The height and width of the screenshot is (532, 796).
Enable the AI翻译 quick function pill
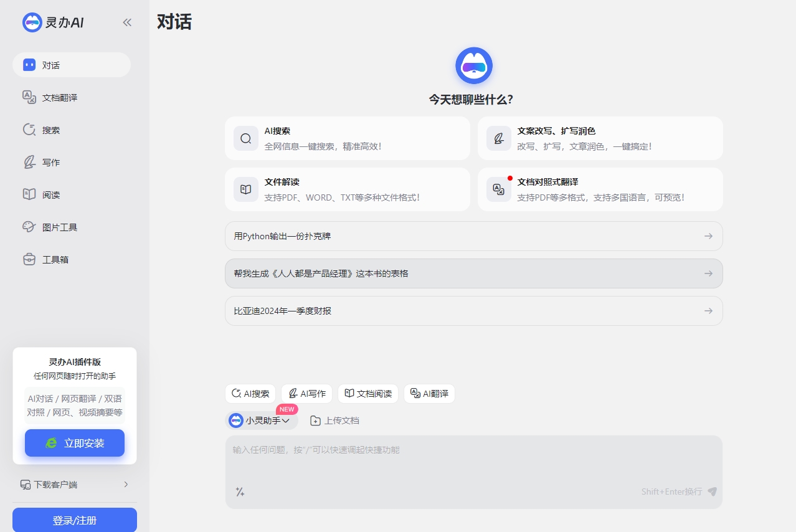429,393
